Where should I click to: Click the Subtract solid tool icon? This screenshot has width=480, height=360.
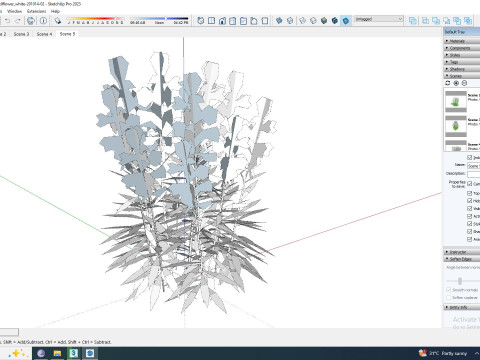pos(447,21)
